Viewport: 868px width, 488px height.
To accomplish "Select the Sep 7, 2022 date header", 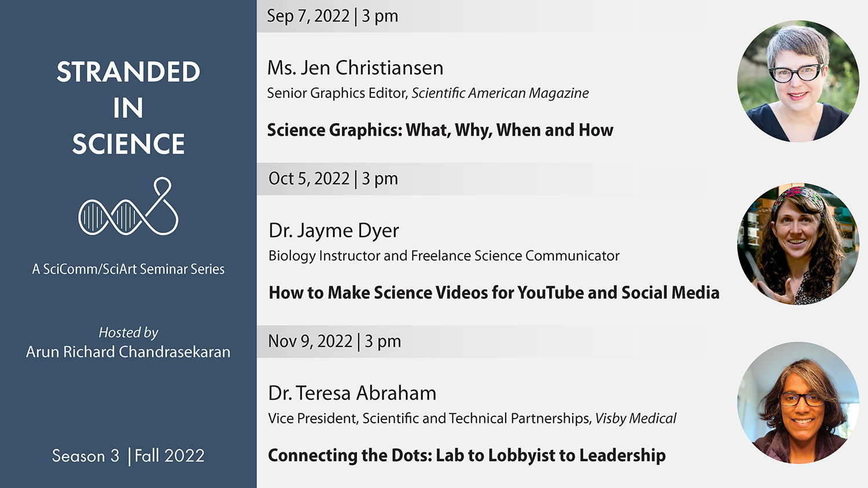I will point(333,16).
